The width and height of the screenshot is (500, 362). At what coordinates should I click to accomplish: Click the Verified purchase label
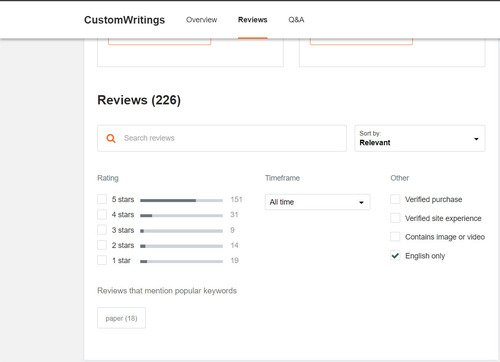pos(433,199)
